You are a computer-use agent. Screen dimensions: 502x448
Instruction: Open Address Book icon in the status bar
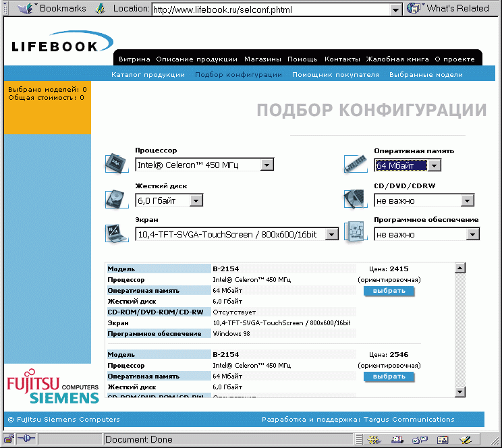click(443, 440)
